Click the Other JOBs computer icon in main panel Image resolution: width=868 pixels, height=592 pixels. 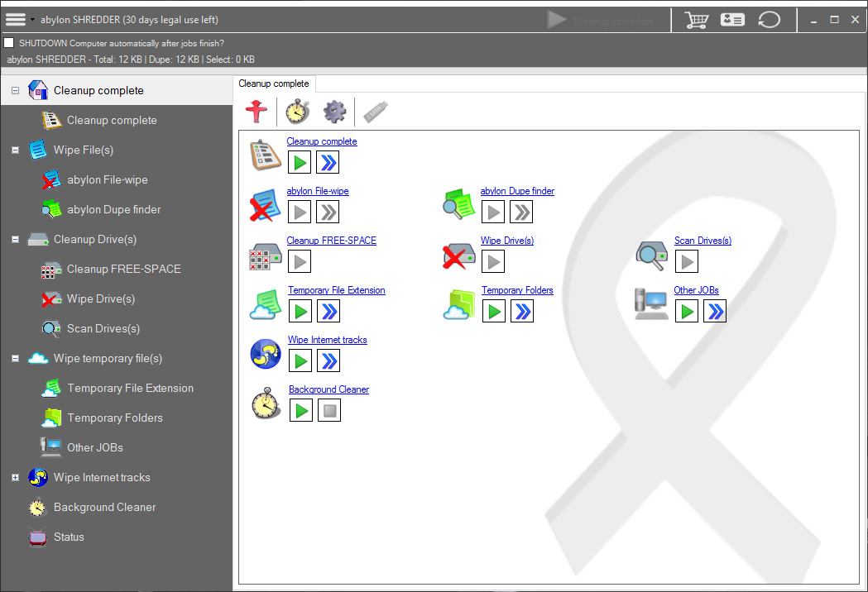(651, 303)
